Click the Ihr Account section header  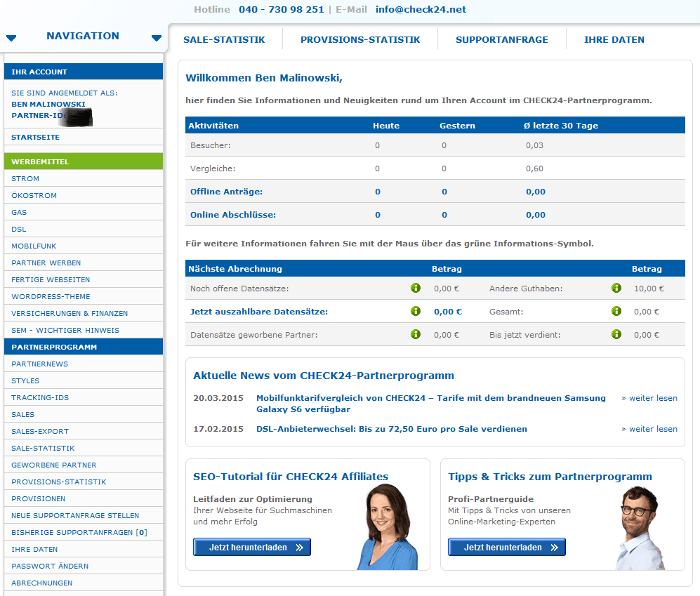(x=84, y=72)
